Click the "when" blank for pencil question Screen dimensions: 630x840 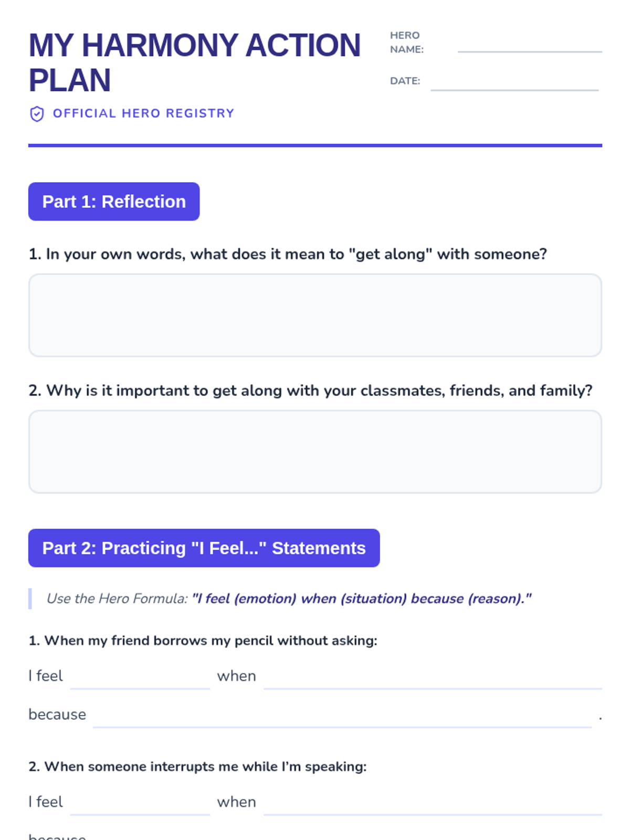point(433,677)
